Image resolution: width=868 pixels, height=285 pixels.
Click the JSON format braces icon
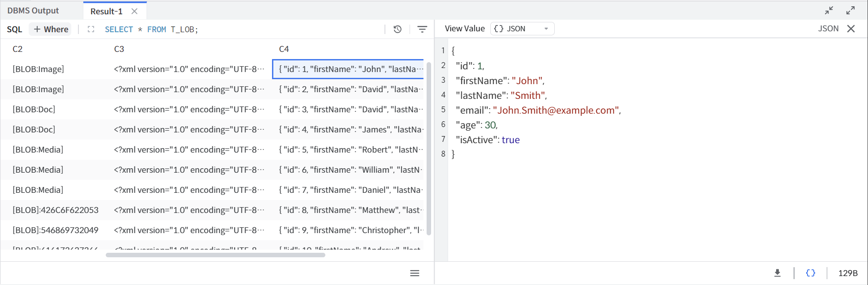tap(810, 273)
